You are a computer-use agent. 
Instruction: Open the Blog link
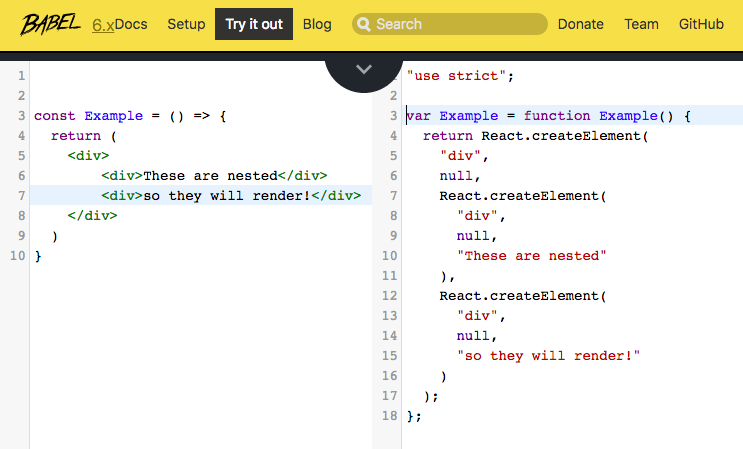point(317,24)
